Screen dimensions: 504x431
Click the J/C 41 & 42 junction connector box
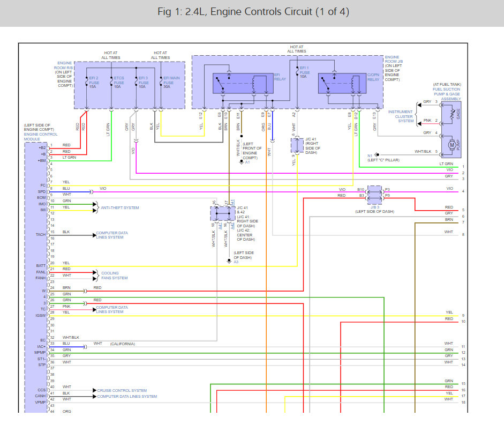click(x=223, y=213)
